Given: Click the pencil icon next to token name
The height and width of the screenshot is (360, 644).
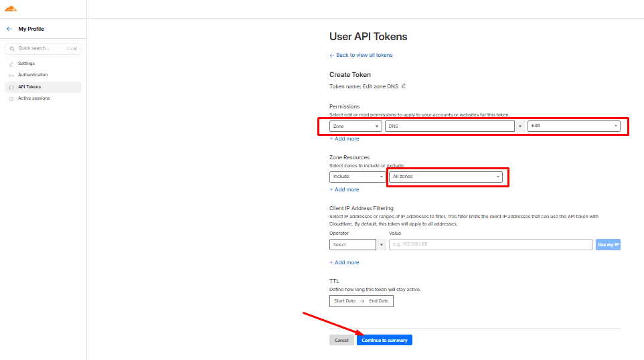Looking at the screenshot, I should point(404,86).
